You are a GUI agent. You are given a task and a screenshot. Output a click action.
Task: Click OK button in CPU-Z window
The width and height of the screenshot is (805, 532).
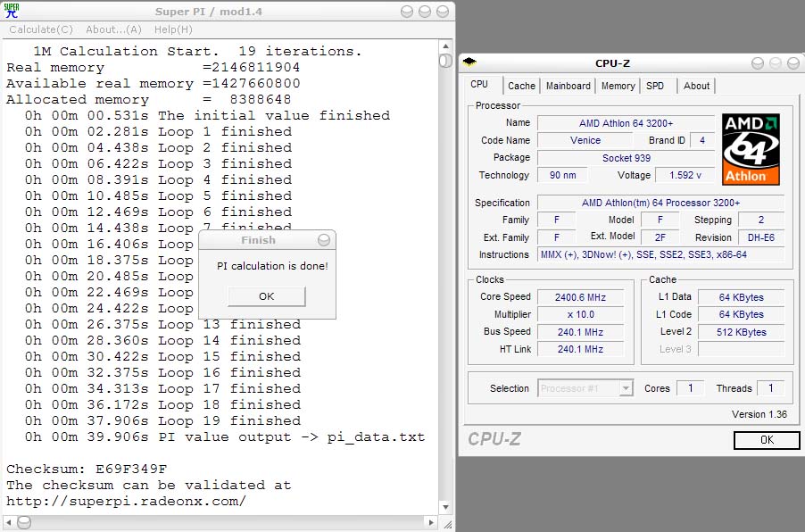(767, 439)
